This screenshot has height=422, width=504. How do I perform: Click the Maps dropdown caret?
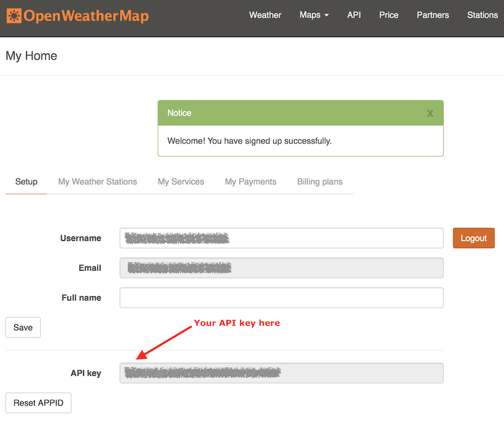tap(327, 16)
